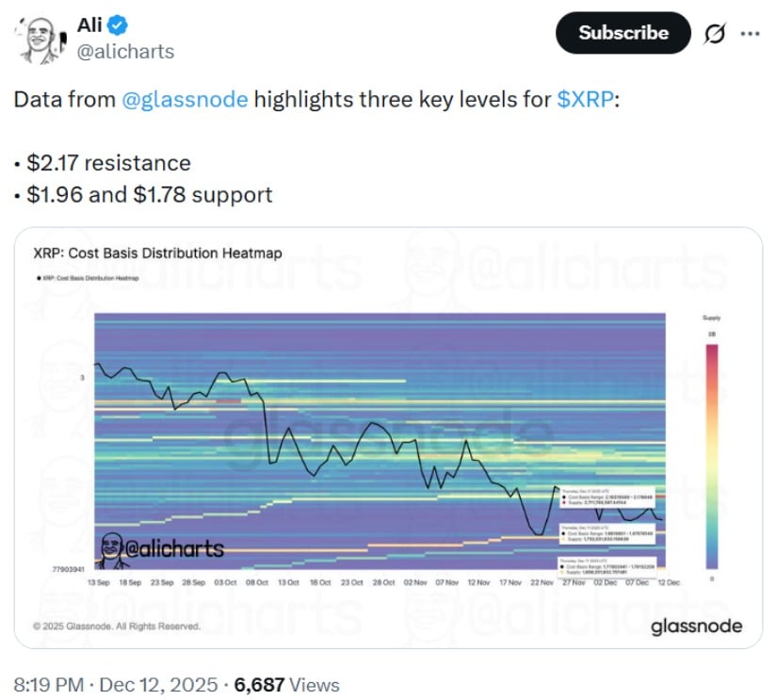Viewport: 777px width, 700px height.
Task: Open the three-dot more options menu
Action: [750, 33]
